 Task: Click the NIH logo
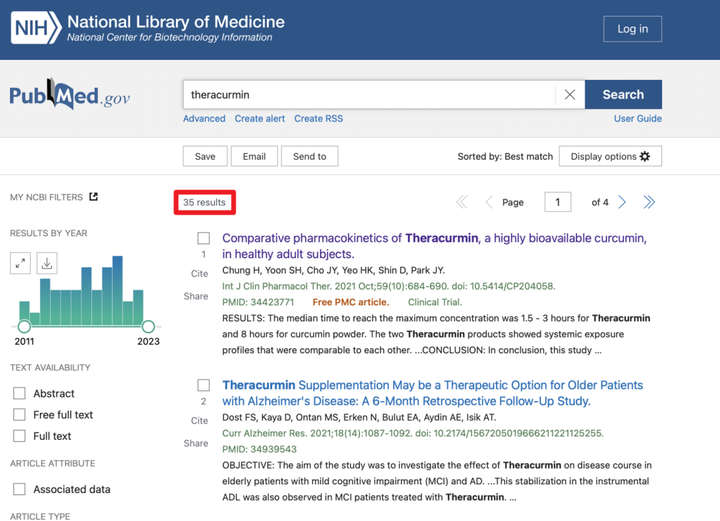[36, 28]
